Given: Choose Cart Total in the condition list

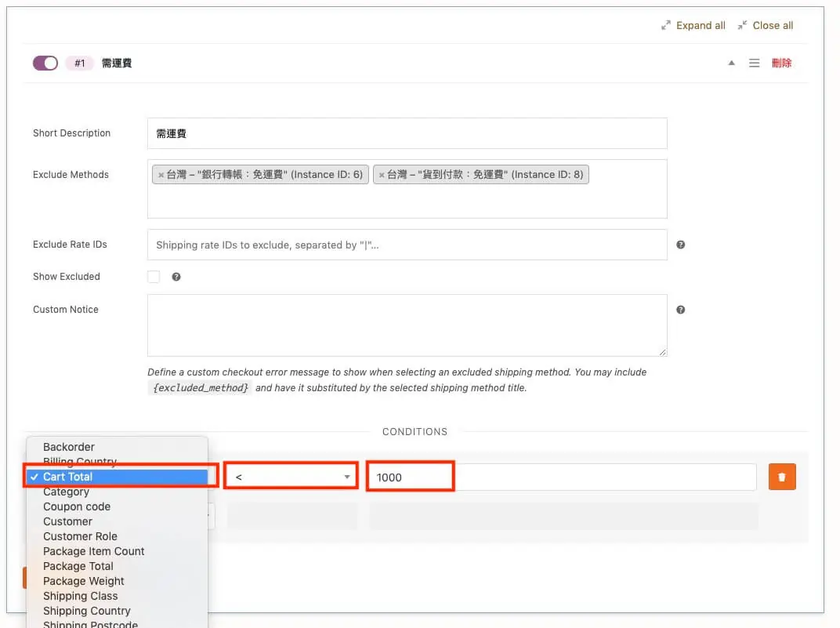Looking at the screenshot, I should coord(117,477).
